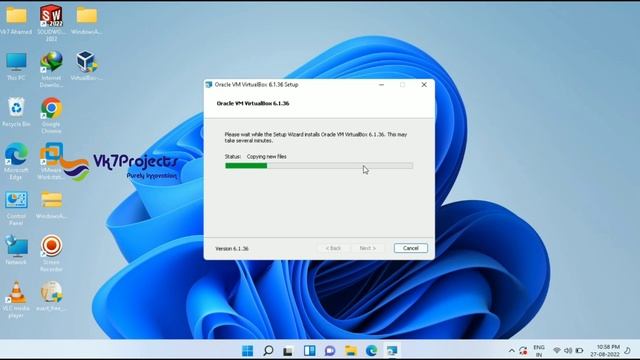Screen dimensions: 640x360
Task: Select the desktop icon beside VLC media player
Action: tap(51, 296)
